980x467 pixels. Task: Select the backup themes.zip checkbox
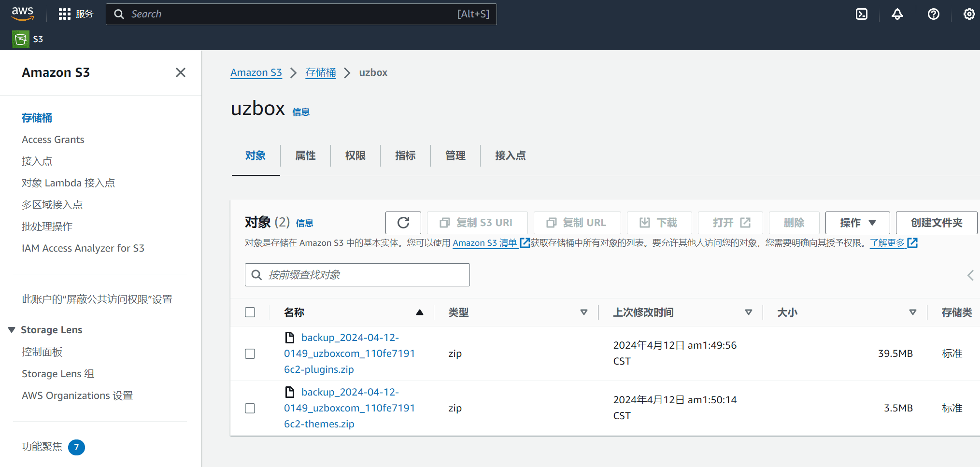tap(250, 408)
